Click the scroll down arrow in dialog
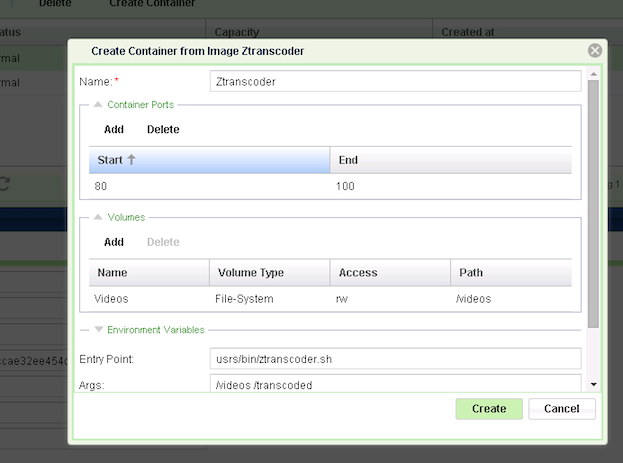 pos(594,384)
